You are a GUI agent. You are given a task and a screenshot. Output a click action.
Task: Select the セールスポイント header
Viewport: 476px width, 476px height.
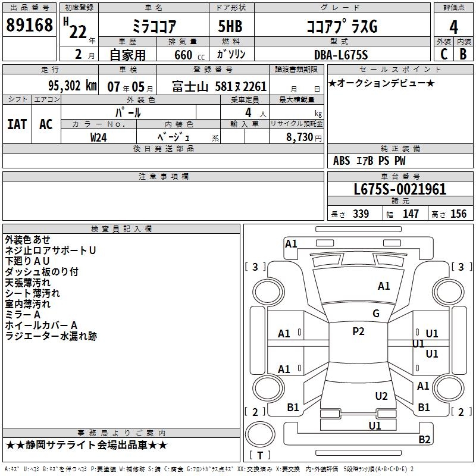click(400, 69)
